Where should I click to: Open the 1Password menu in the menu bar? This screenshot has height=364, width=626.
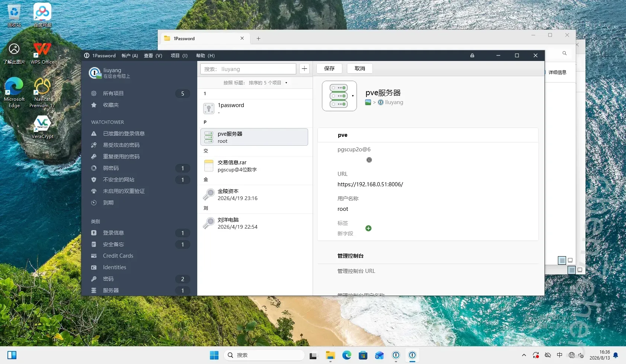pyautogui.click(x=100, y=55)
